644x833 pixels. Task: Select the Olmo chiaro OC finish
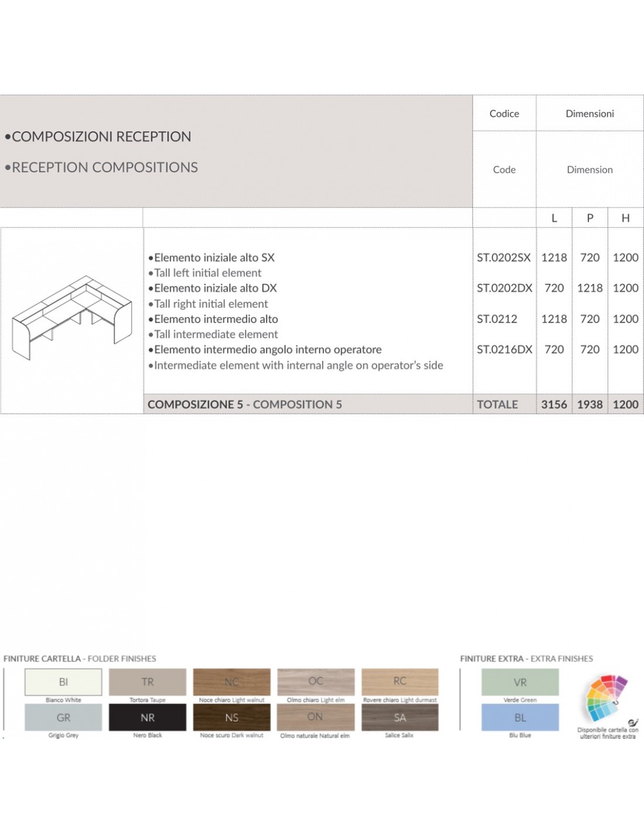pos(316,682)
